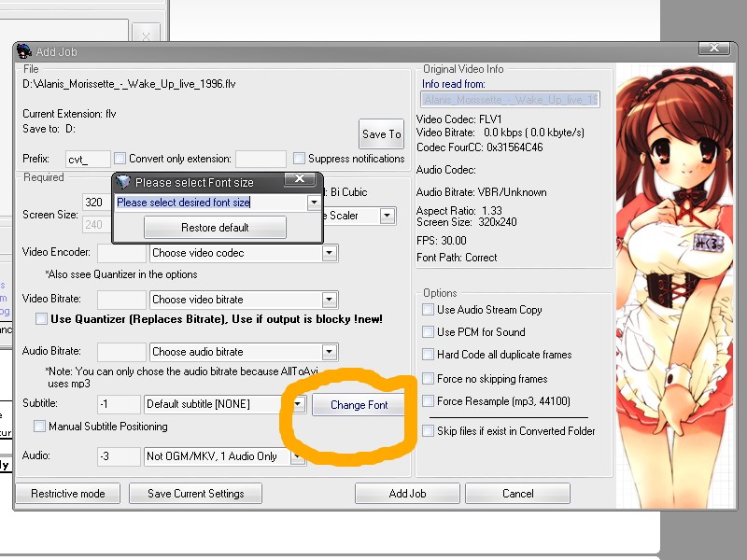
Task: Expand the Choose video codec dropdown
Action: pos(330,253)
